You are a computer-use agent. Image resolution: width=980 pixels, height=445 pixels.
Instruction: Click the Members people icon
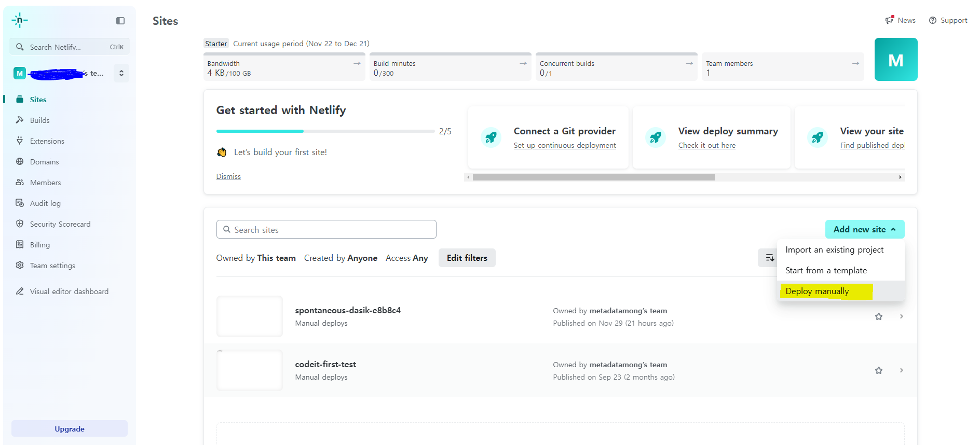tap(20, 182)
